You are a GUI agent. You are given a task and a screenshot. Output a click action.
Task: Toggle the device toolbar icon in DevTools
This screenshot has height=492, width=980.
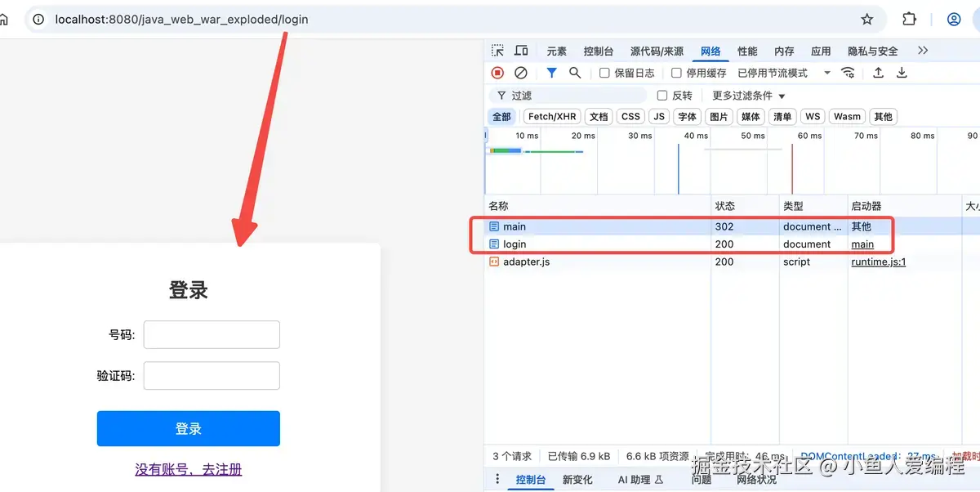point(521,51)
